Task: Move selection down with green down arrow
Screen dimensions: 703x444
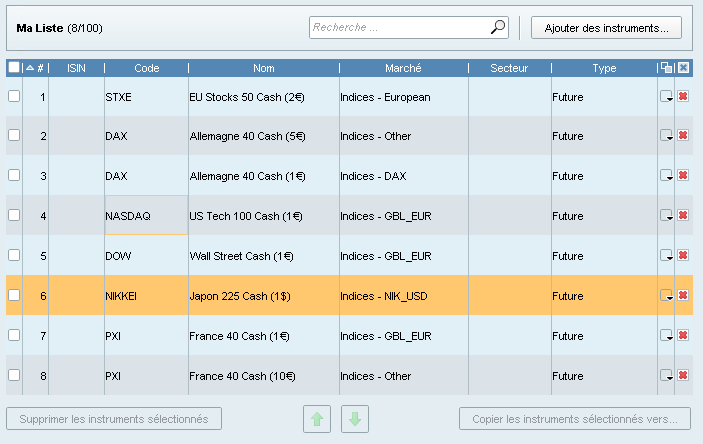Action: click(x=353, y=419)
